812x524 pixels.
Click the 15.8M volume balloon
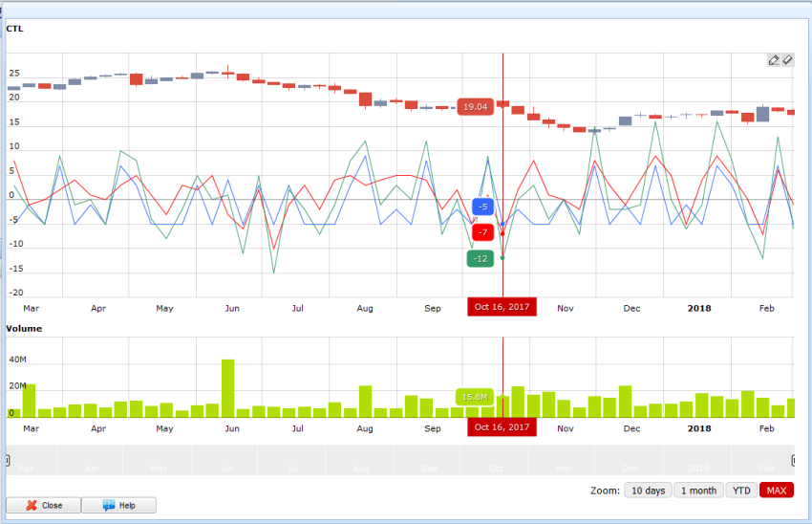pos(474,397)
